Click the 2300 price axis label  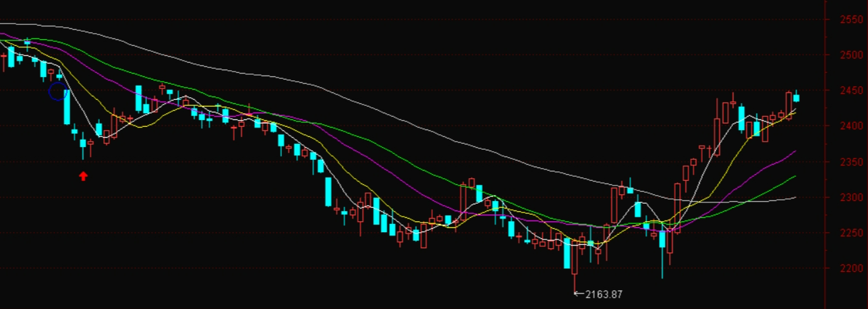tap(850, 198)
